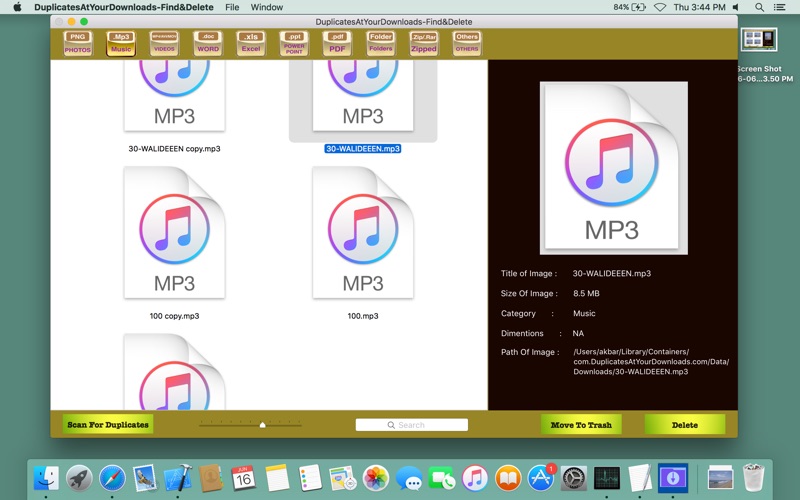This screenshot has width=800, height=500.
Task: Open iBooks from the Dock
Action: tap(508, 479)
